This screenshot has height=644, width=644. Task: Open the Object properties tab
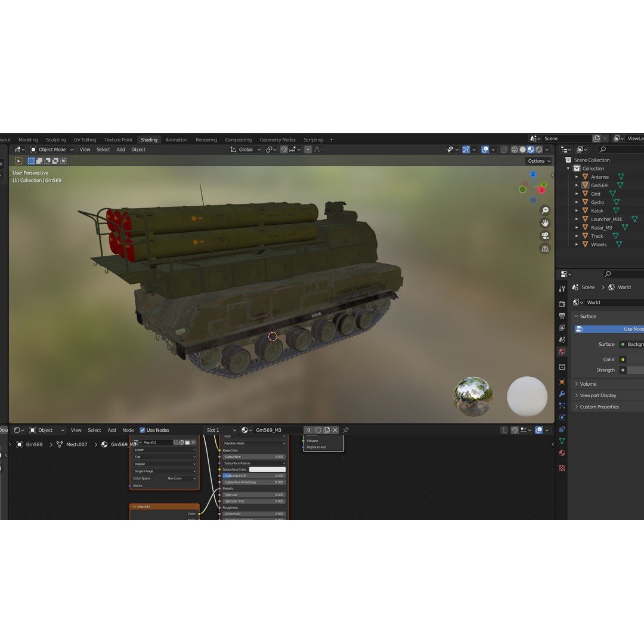[x=562, y=382]
